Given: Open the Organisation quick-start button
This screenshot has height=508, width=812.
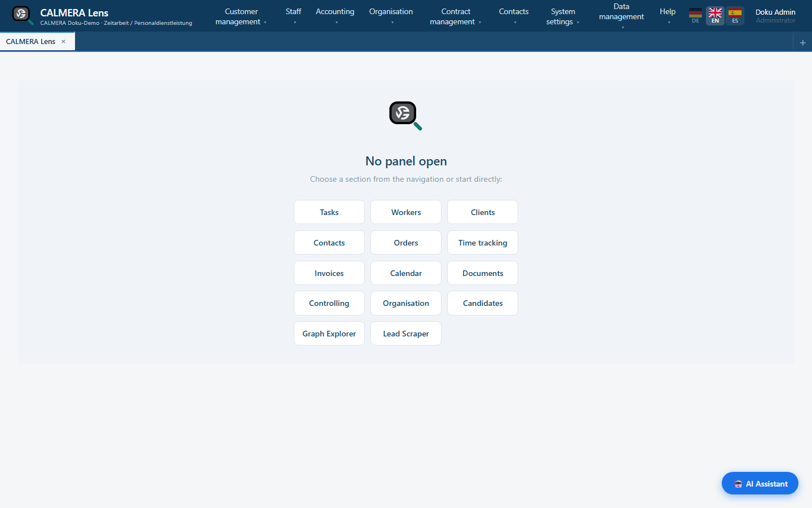Looking at the screenshot, I should pyautogui.click(x=406, y=303).
